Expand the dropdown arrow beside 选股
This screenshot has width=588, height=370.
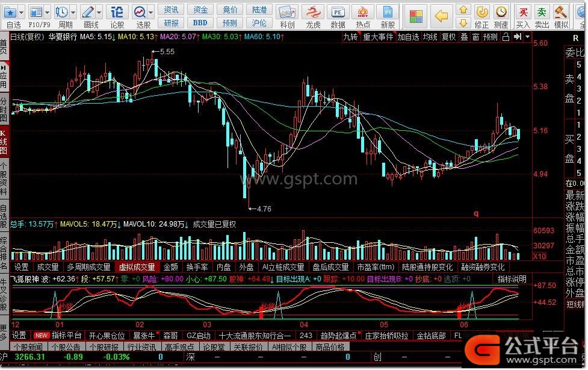[150, 13]
